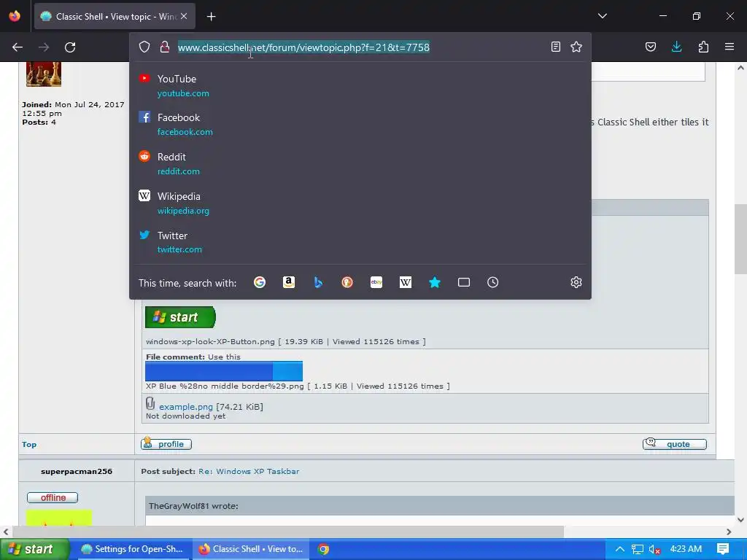Open the Windows start menu
The height and width of the screenshot is (560, 747).
point(34,549)
